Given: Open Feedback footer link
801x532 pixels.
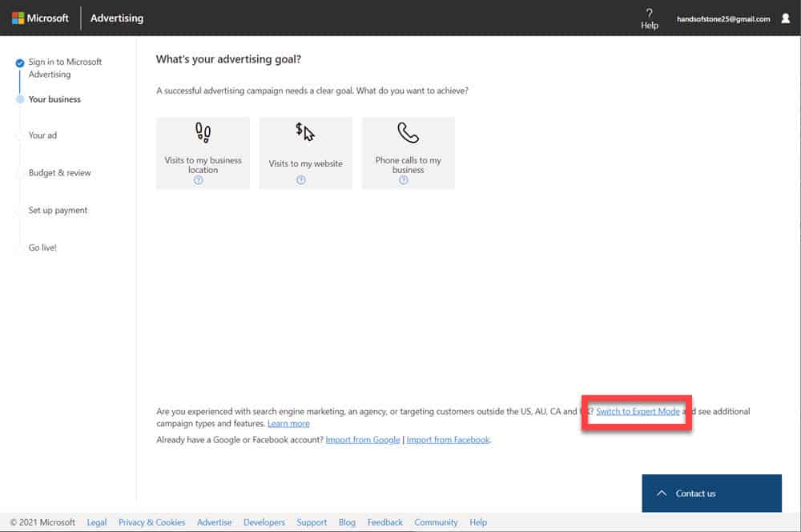Looking at the screenshot, I should (x=384, y=522).
